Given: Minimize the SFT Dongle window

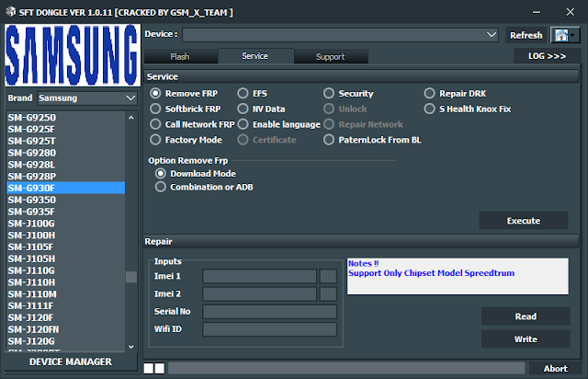Looking at the screenshot, I should 537,12.
